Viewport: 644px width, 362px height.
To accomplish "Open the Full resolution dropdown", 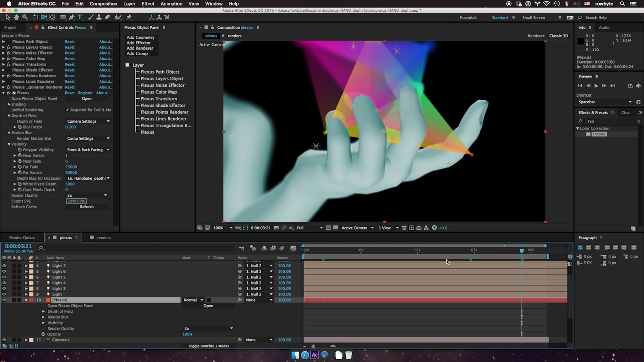I will [310, 228].
